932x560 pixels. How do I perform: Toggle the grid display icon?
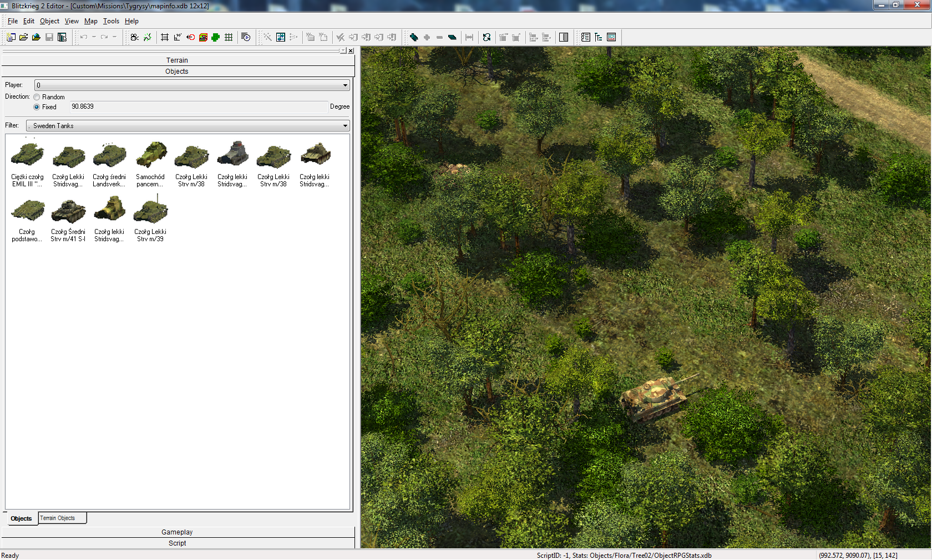pos(229,37)
